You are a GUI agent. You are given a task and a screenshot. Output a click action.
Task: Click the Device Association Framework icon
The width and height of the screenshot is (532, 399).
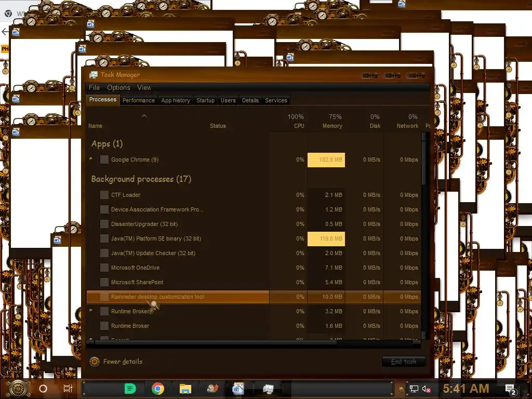104,209
